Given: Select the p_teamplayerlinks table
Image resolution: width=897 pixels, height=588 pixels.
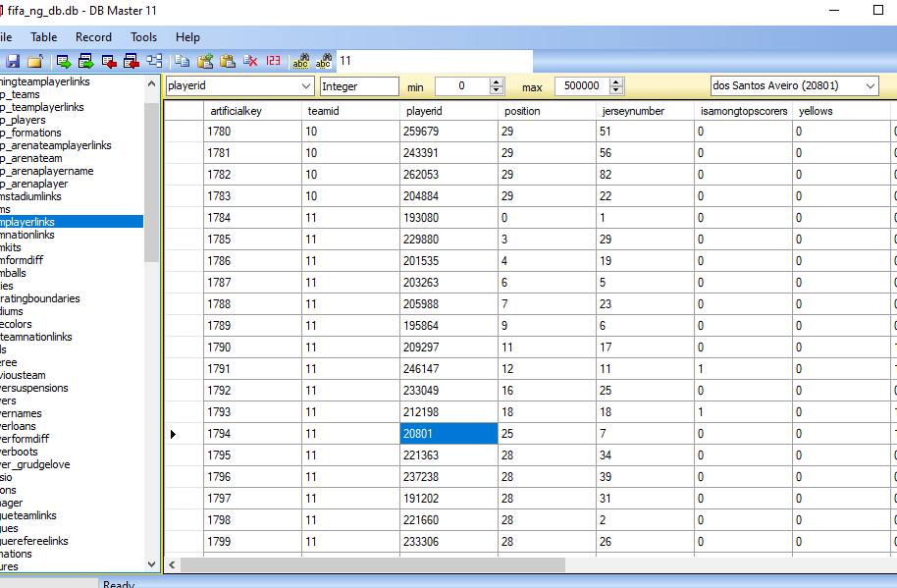Looking at the screenshot, I should (42, 107).
